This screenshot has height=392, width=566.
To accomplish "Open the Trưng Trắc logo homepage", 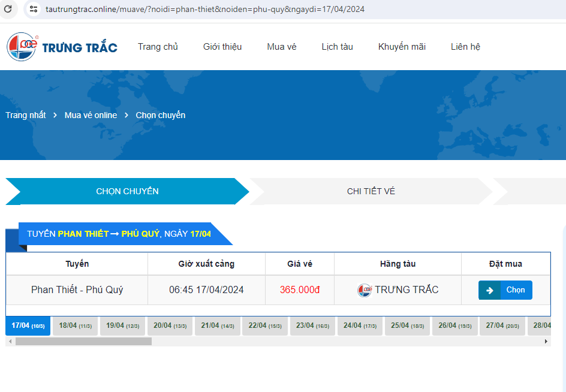I will (62, 47).
